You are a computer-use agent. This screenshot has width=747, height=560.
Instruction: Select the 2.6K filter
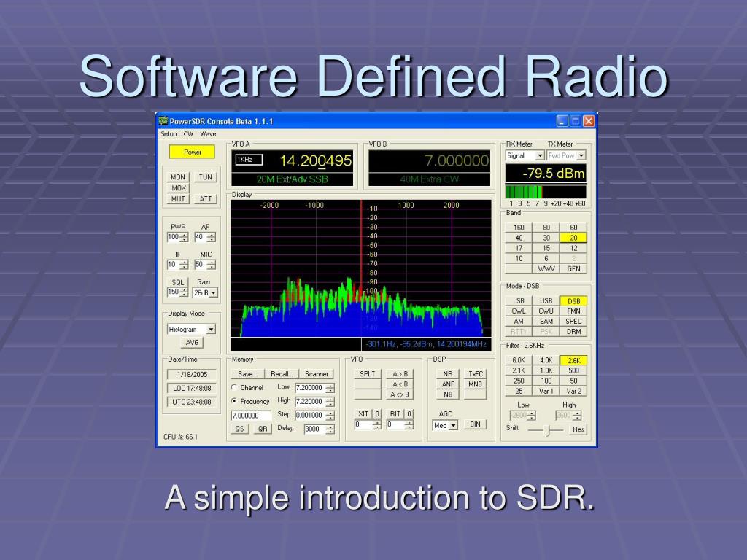click(573, 360)
